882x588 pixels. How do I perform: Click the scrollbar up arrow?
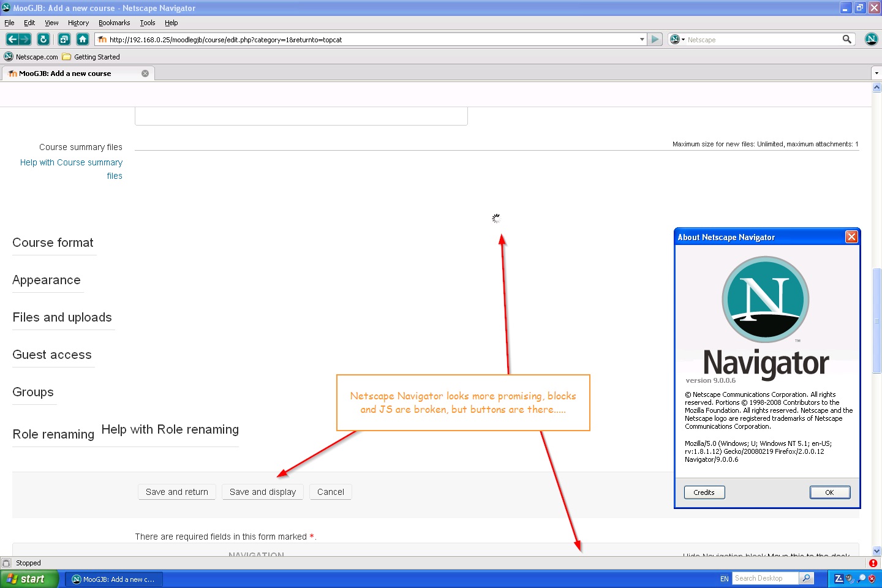(876, 88)
